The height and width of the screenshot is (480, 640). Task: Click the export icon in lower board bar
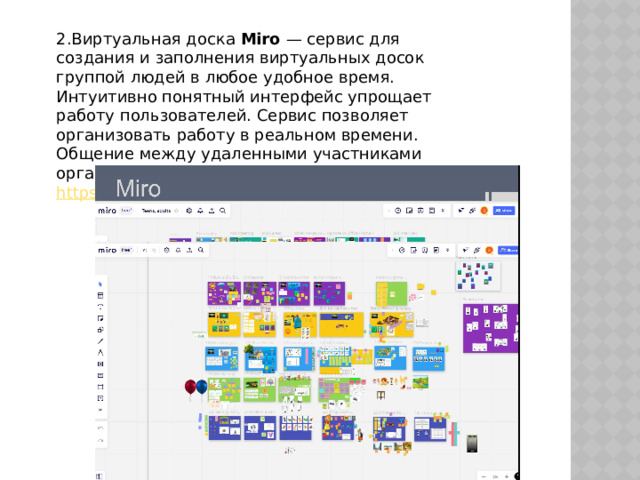[189, 250]
